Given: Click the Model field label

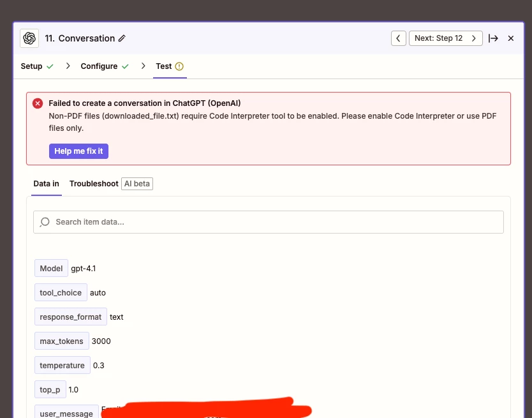Looking at the screenshot, I should [51, 268].
